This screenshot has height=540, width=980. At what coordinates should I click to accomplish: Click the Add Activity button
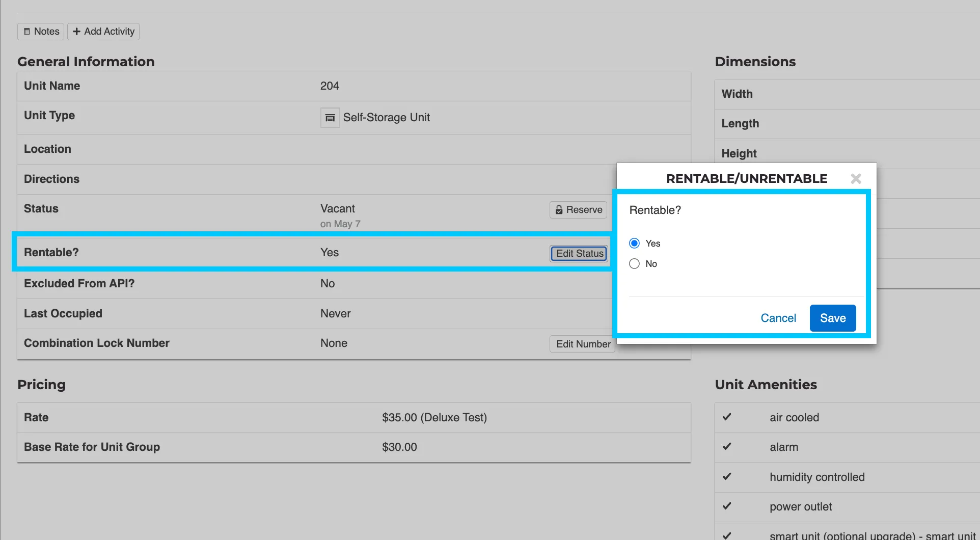click(x=103, y=32)
